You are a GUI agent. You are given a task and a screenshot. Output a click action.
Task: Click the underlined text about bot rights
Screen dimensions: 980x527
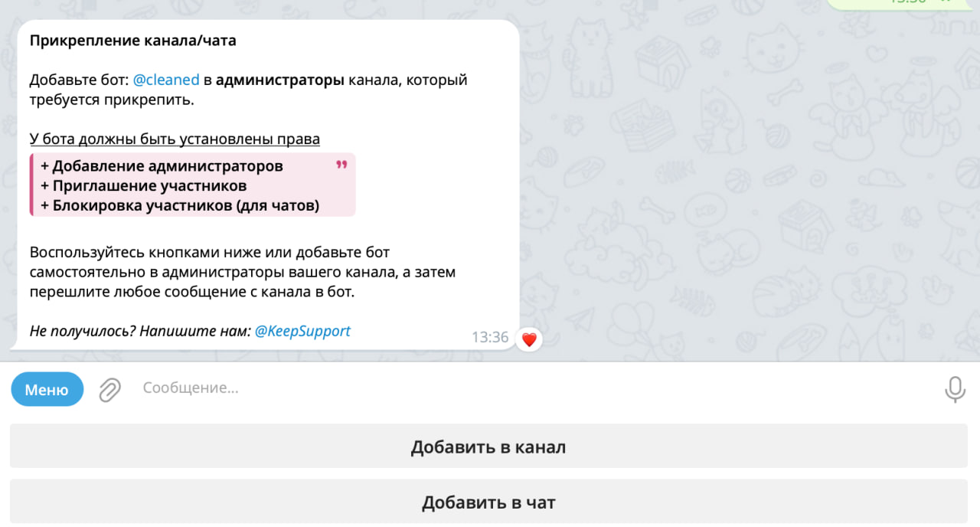tap(175, 139)
